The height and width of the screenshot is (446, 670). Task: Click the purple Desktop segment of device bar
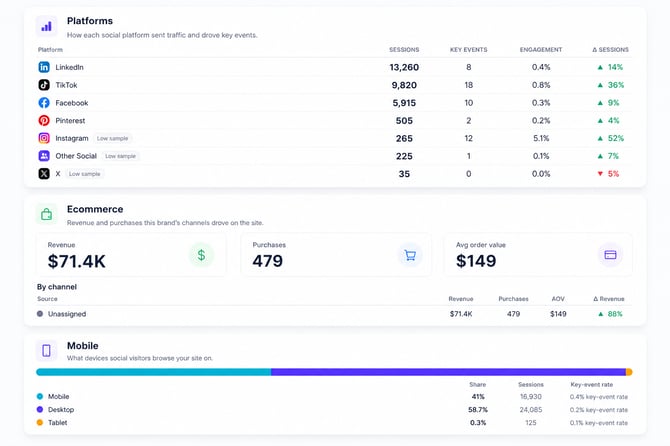[448, 372]
